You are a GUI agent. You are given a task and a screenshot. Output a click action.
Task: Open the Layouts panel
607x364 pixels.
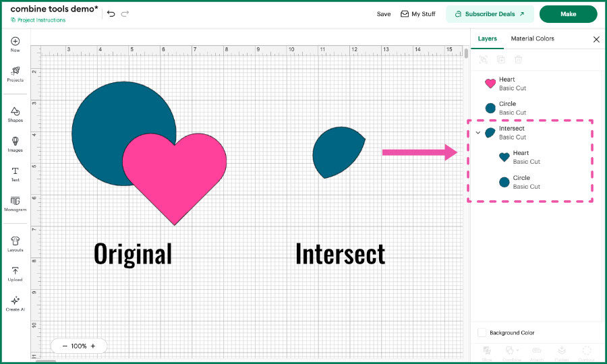tap(15, 244)
